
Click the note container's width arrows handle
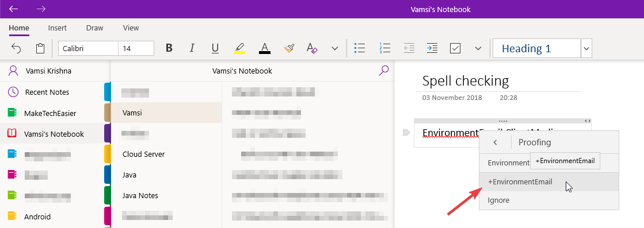coord(588,121)
